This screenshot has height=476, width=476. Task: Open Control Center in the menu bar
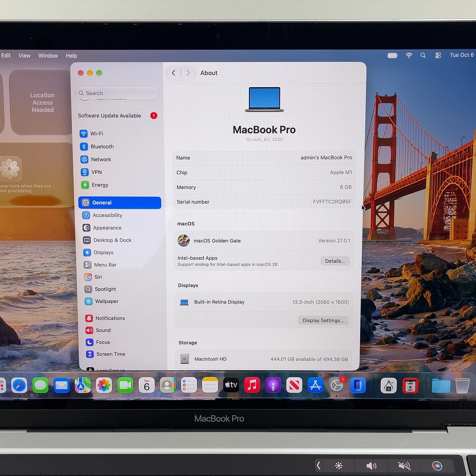(438, 56)
